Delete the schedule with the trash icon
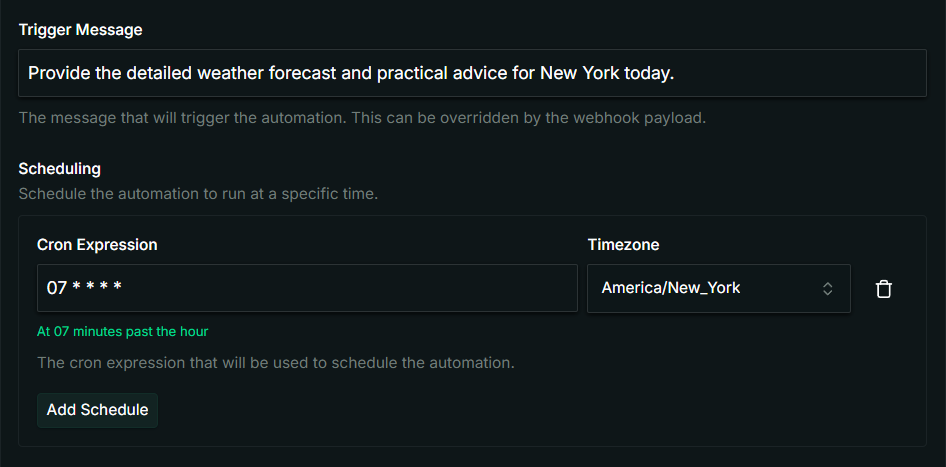946x467 pixels. [883, 289]
